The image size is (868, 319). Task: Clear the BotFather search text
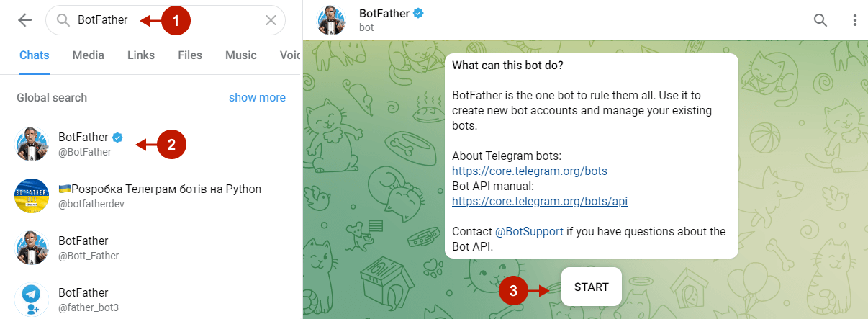[x=271, y=20]
